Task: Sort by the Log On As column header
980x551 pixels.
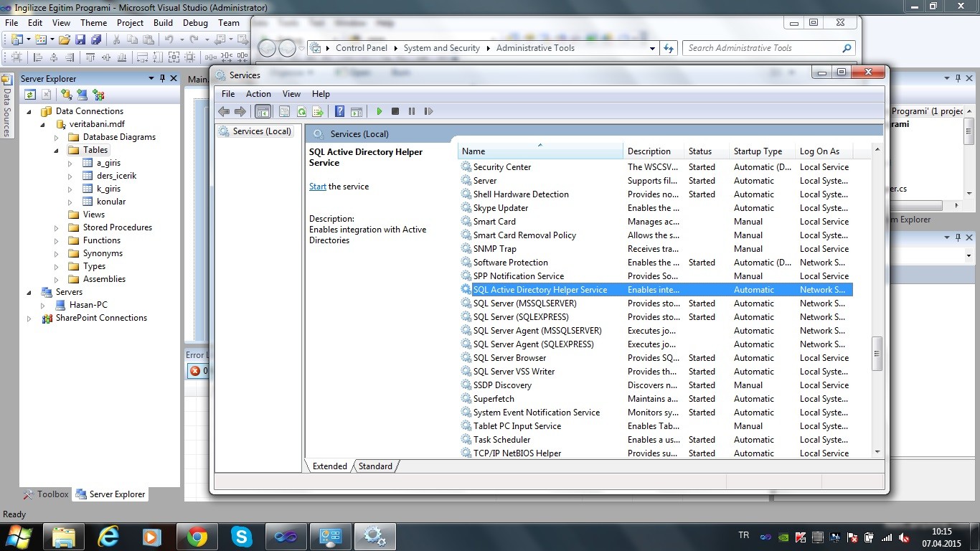Action: tap(824, 151)
